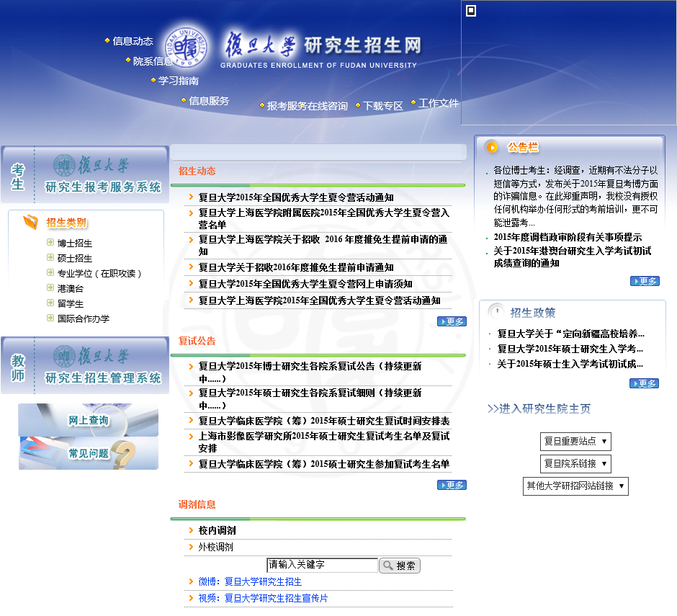Click the 搜索 button

[400, 566]
